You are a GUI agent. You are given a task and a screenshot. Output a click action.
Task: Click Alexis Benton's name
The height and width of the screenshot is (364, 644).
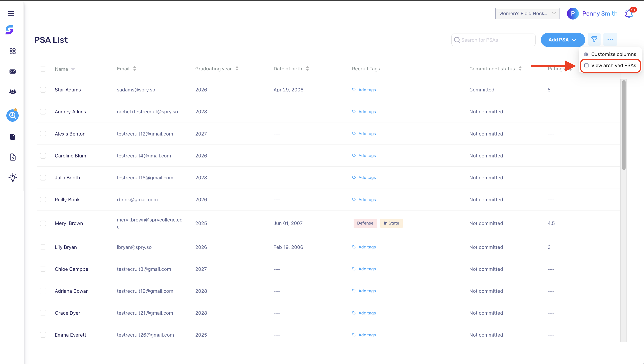coord(70,134)
